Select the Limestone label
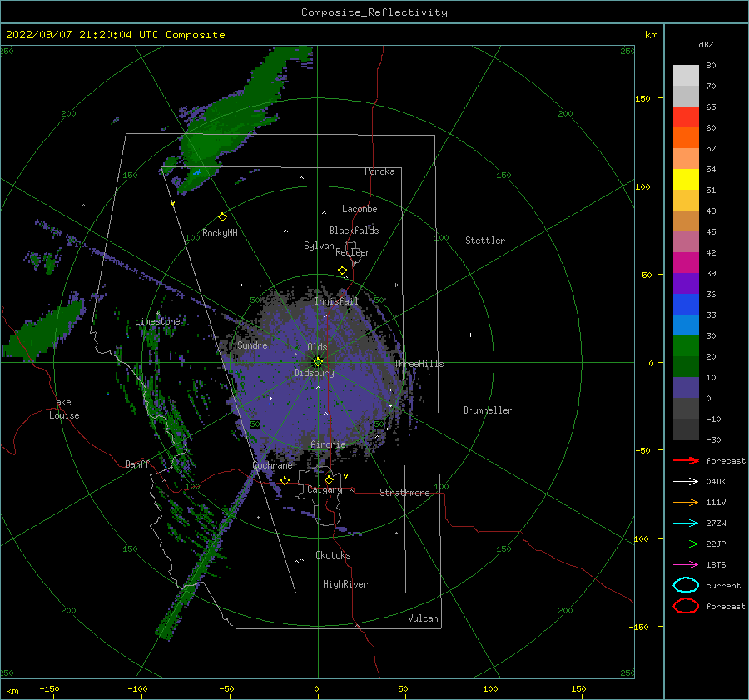Viewport: 749px width, 700px height. point(157,321)
